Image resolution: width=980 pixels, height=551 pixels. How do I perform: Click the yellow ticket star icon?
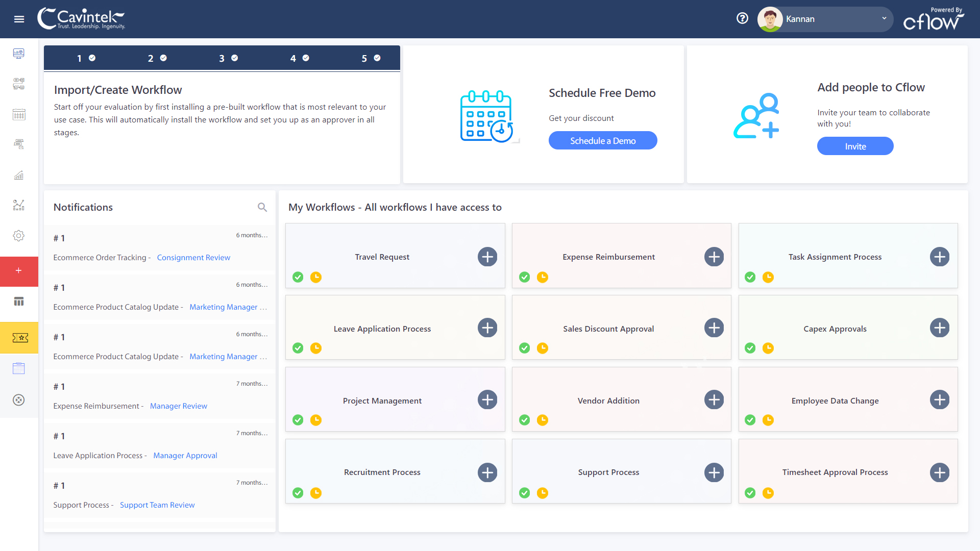19,337
